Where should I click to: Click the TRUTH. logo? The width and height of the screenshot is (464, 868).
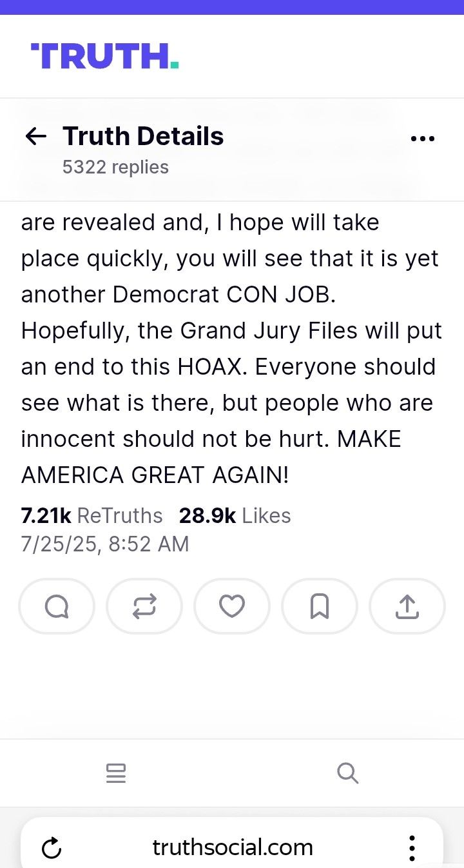click(x=104, y=56)
